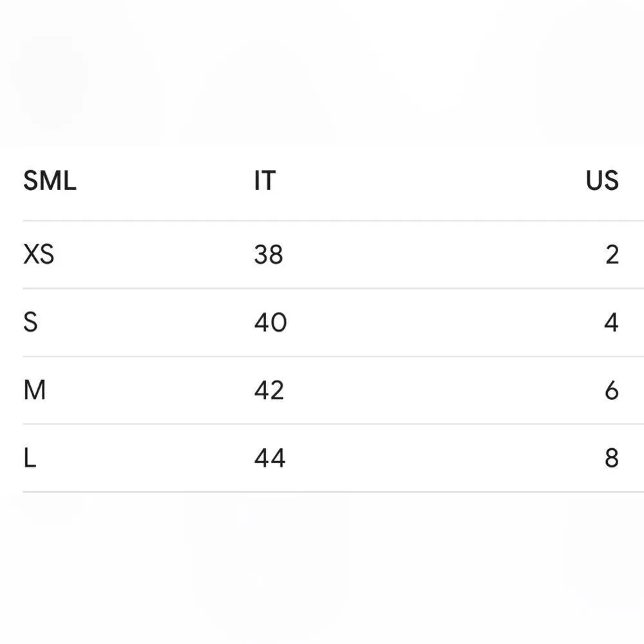Screen dimensions: 644x644
Task: Pick US size 6 value
Action: pos(612,390)
